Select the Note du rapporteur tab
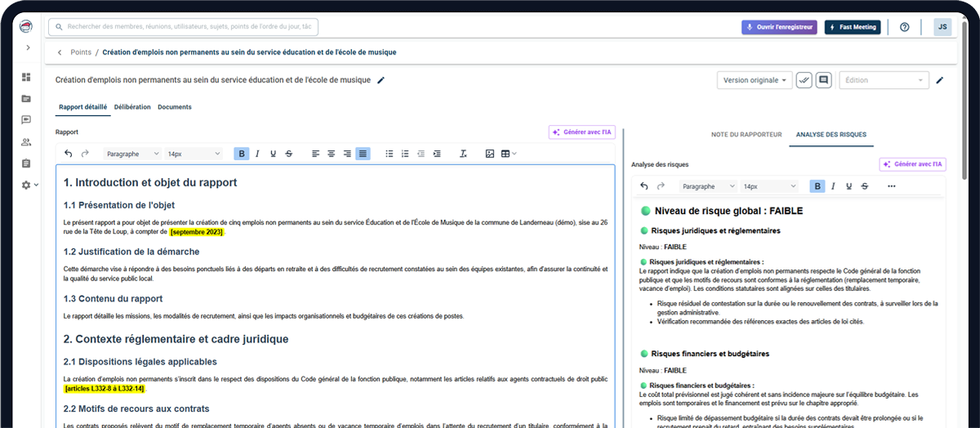 point(746,134)
